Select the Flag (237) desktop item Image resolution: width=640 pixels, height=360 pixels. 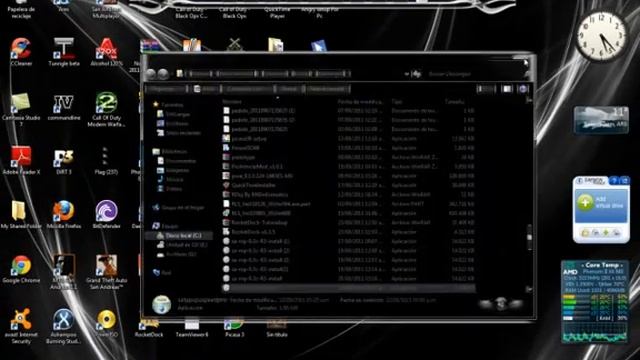(x=106, y=161)
